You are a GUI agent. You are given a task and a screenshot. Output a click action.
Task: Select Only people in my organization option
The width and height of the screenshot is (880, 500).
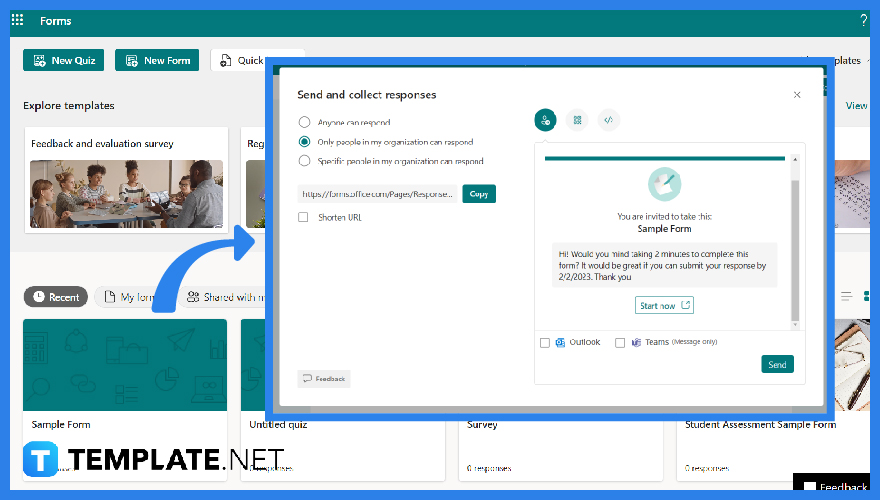pos(305,142)
